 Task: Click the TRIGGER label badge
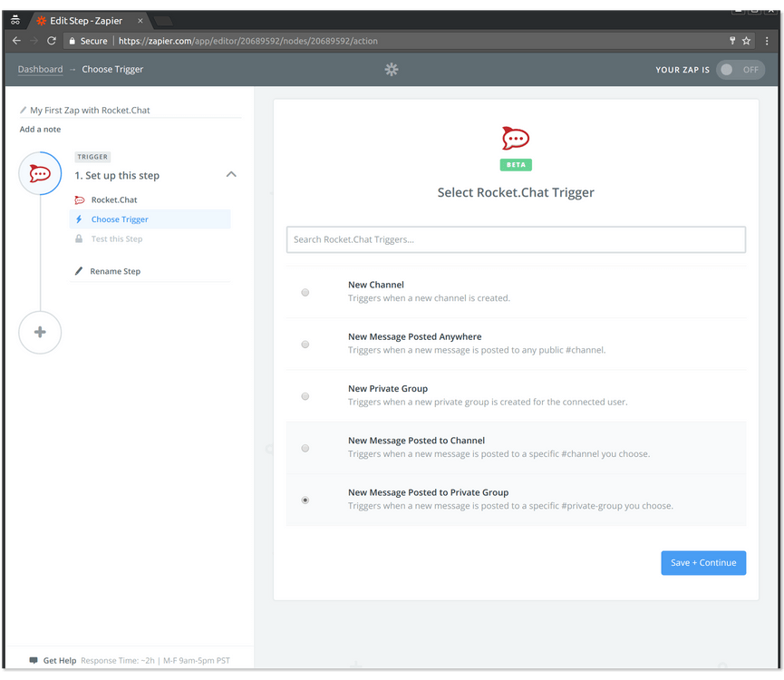92,157
